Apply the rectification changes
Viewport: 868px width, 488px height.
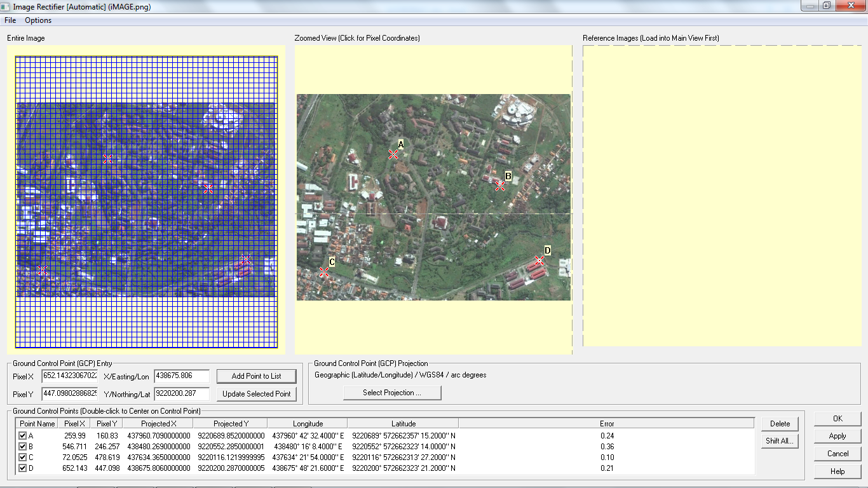pyautogui.click(x=837, y=436)
